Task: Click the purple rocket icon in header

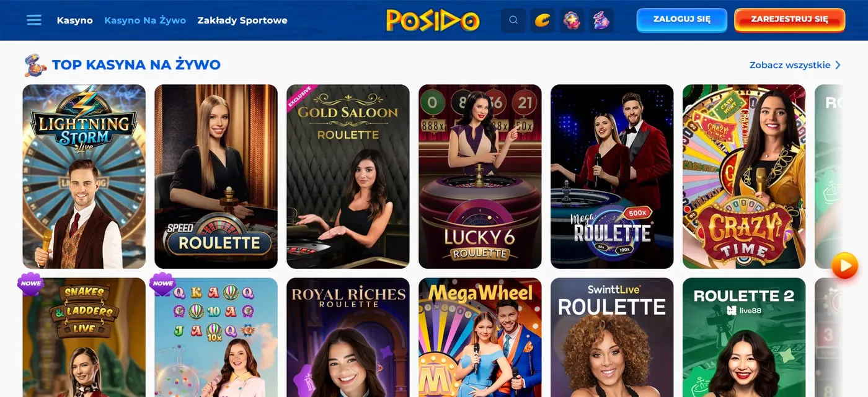Action: [601, 20]
